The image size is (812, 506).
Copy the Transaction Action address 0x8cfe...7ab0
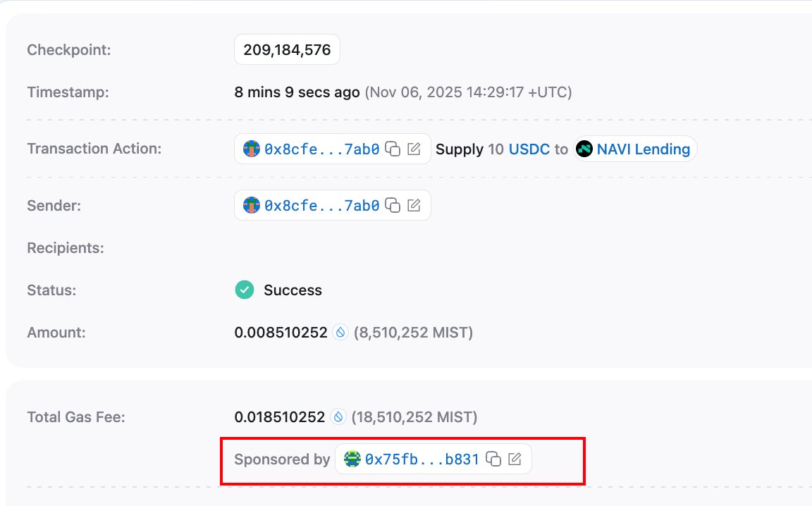tap(393, 149)
